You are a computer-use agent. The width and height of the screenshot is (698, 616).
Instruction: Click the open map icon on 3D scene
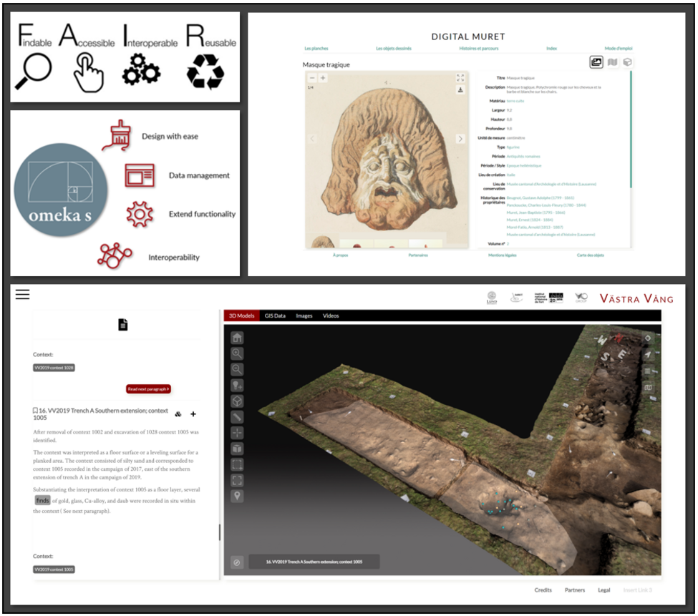[648, 387]
